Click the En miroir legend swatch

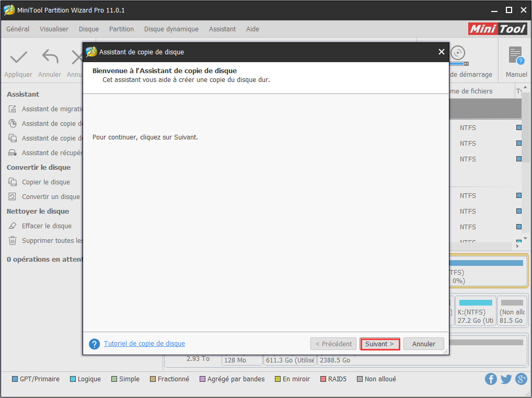[277, 379]
